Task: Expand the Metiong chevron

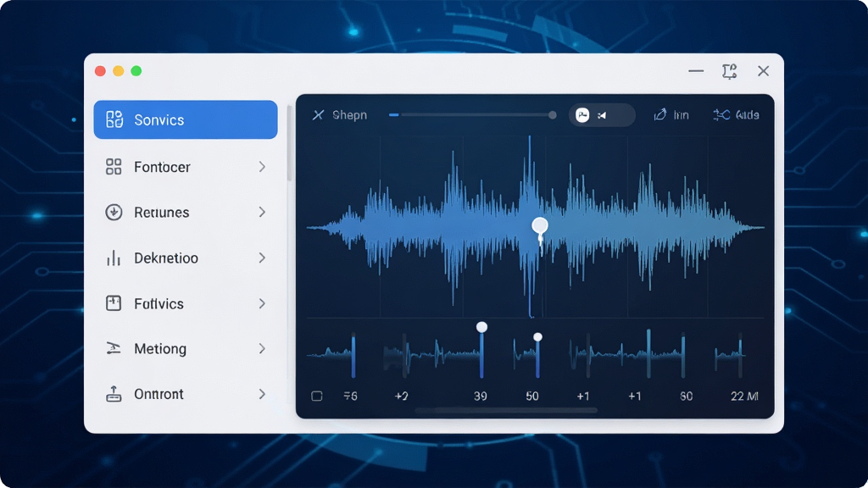Action: tap(262, 348)
